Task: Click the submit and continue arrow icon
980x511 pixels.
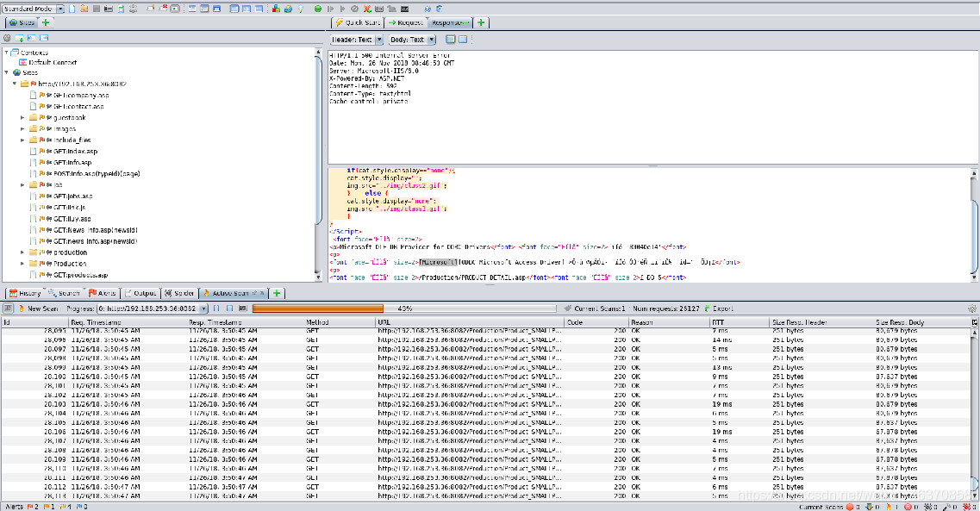Action: pyautogui.click(x=342, y=9)
